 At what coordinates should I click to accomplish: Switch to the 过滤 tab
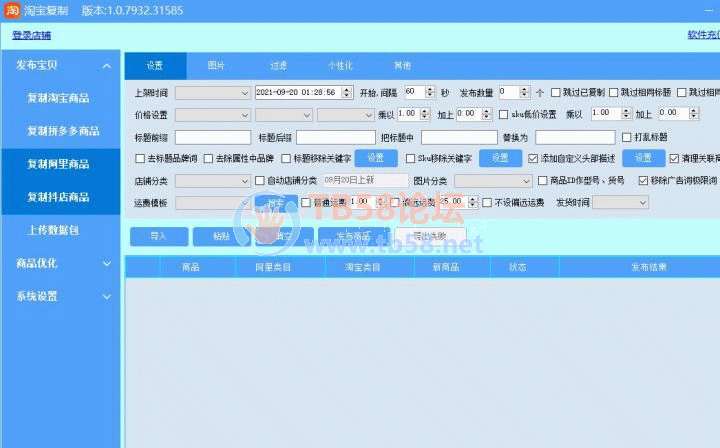click(x=278, y=66)
